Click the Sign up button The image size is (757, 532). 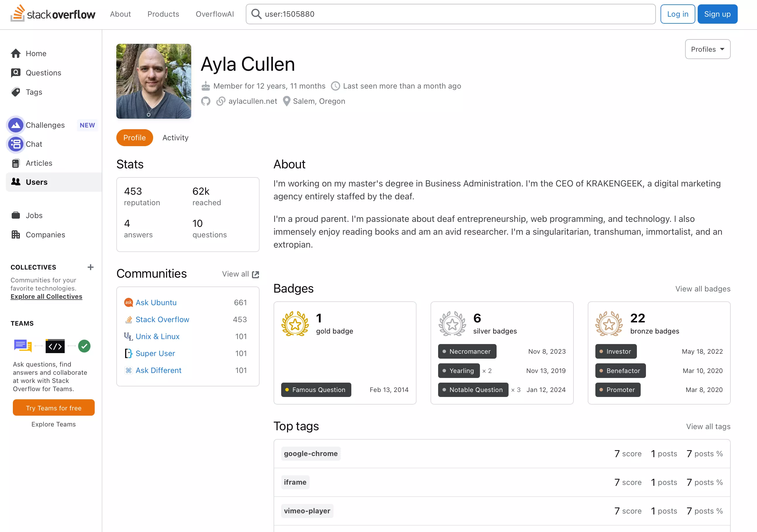coord(718,14)
